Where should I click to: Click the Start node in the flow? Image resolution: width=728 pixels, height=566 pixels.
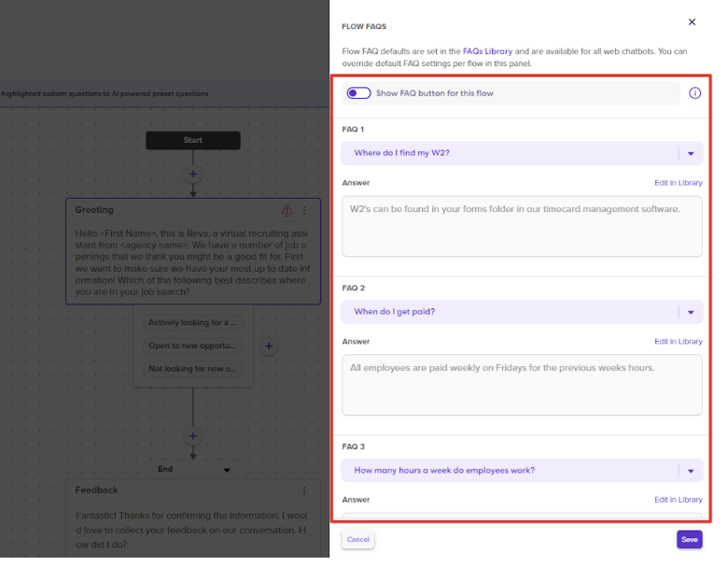click(x=193, y=140)
